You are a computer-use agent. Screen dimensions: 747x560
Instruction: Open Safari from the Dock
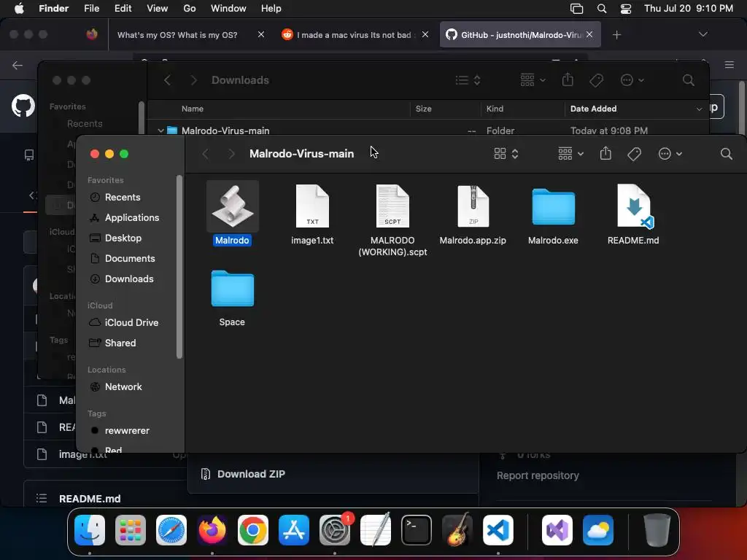tap(171, 530)
